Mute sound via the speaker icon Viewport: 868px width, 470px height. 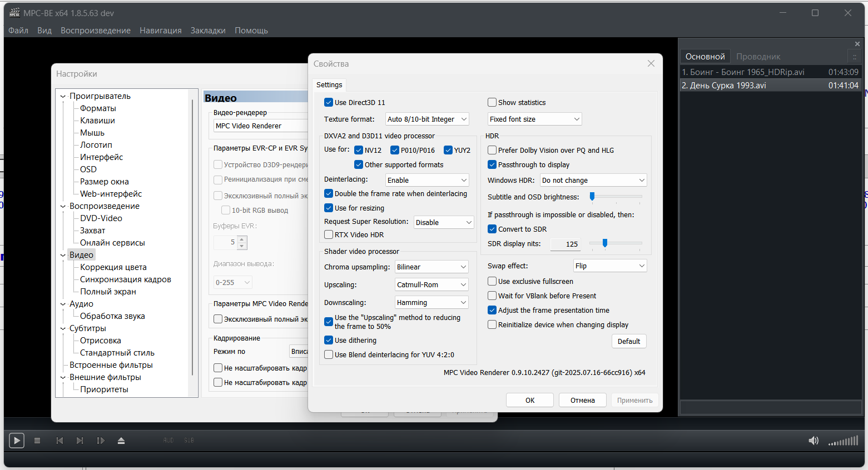[814, 441]
